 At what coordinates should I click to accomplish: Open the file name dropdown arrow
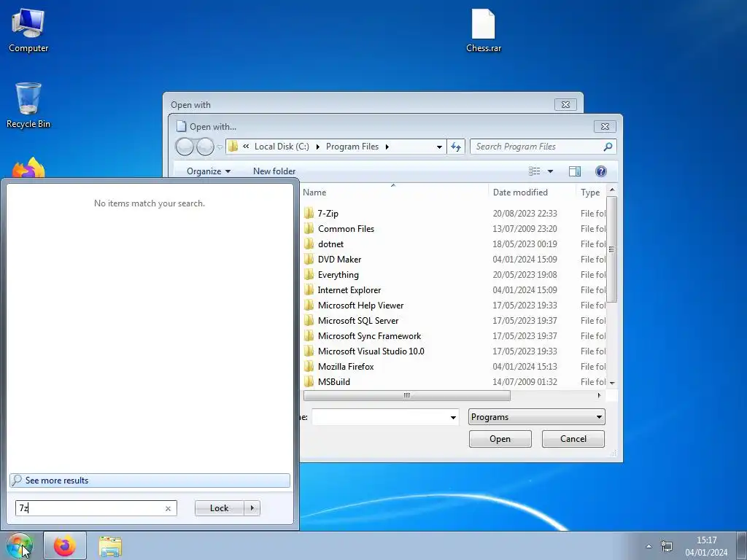click(453, 418)
